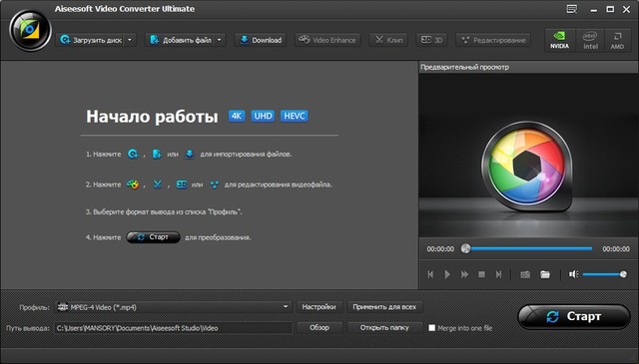Click the Aiseesoft application logo
Viewport: 639px width, 364px height.
tap(30, 31)
